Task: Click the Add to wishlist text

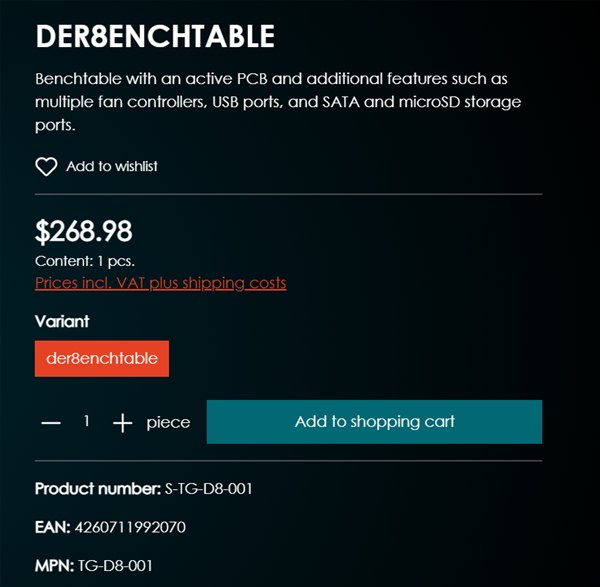Action: [x=112, y=166]
